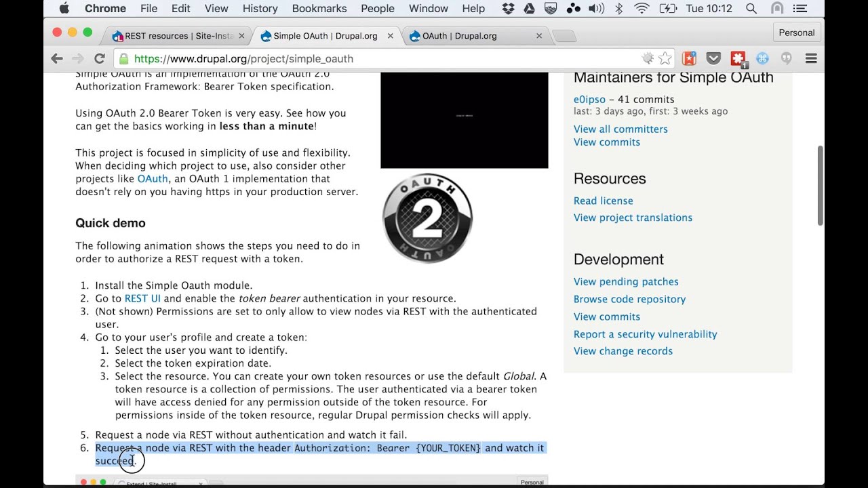
Task: Click the arch-shaped menu bar icon
Action: click(x=777, y=8)
